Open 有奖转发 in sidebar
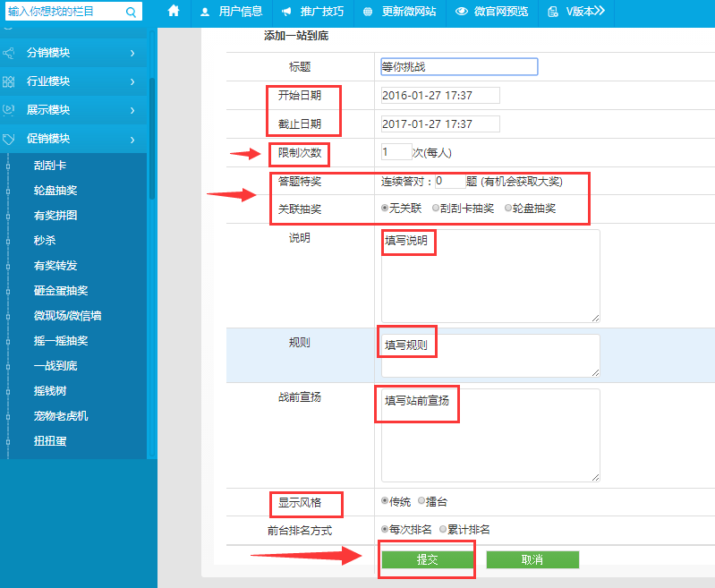The image size is (715, 588). [x=55, y=266]
